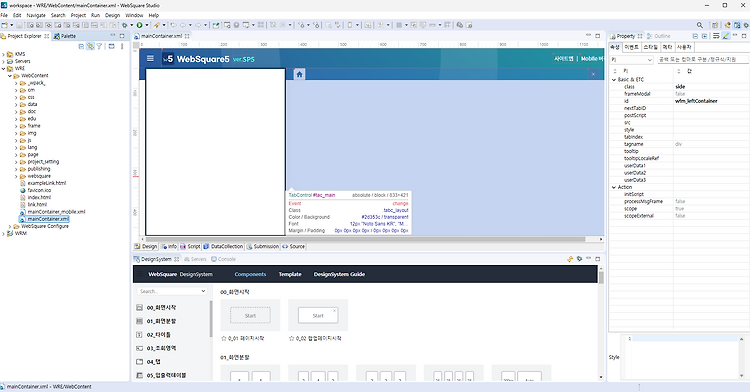Select 03_조회영역 in DesignSystem sidebar
Image resolution: width=750 pixels, height=392 pixels.
tap(161, 348)
